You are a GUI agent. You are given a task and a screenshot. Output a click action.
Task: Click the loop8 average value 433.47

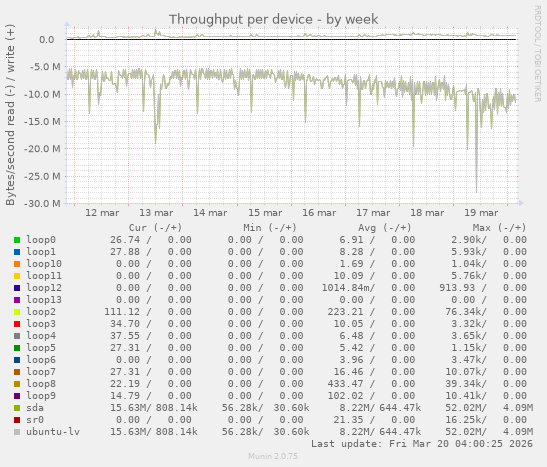coord(345,384)
